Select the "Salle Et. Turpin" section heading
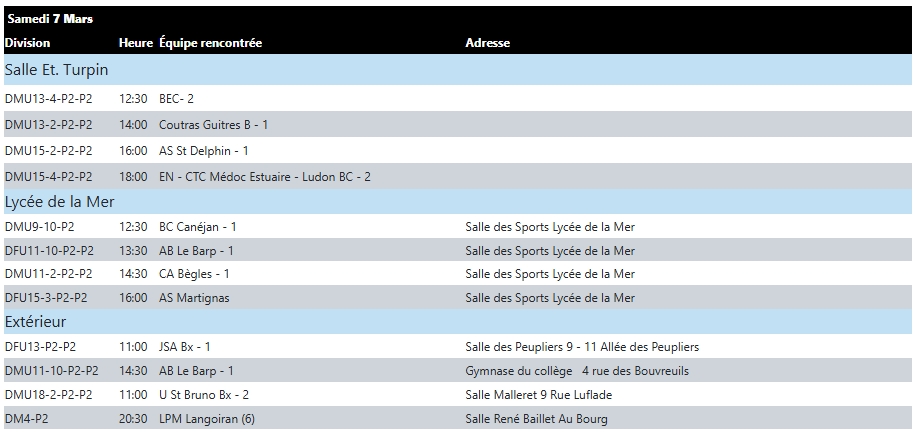Image resolution: width=918 pixels, height=437 pixels. point(56,70)
